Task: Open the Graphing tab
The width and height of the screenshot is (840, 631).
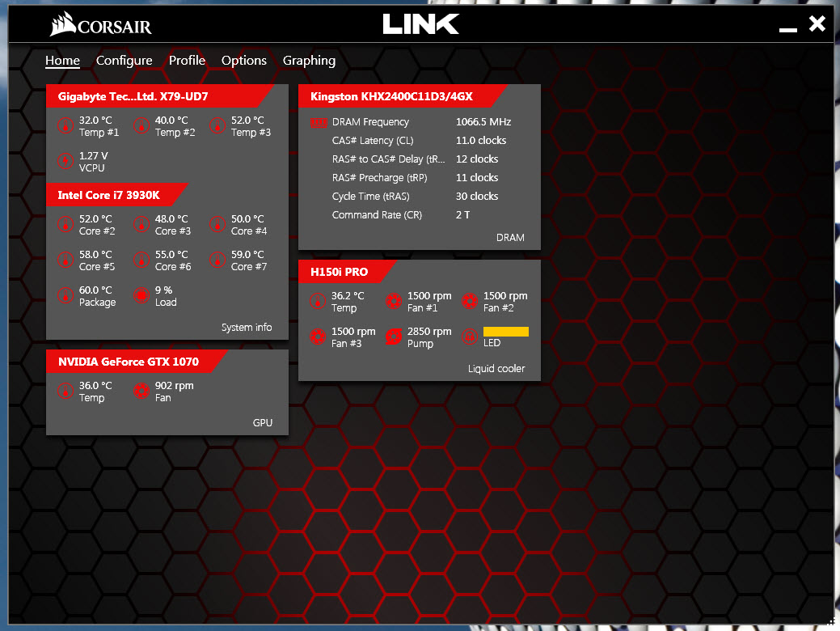Action: (x=309, y=61)
